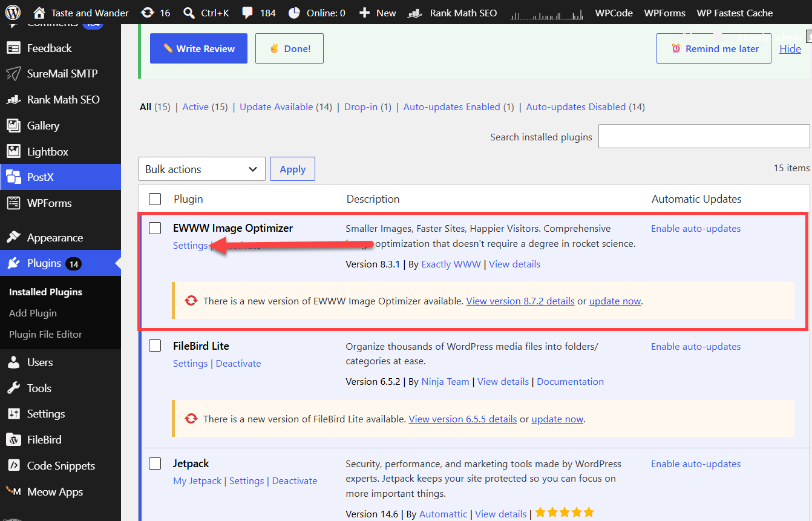Click the WPForms sidebar icon

click(13, 203)
